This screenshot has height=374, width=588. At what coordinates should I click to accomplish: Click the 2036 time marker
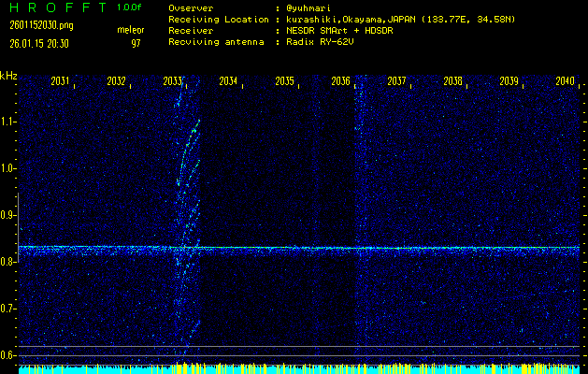click(x=340, y=81)
